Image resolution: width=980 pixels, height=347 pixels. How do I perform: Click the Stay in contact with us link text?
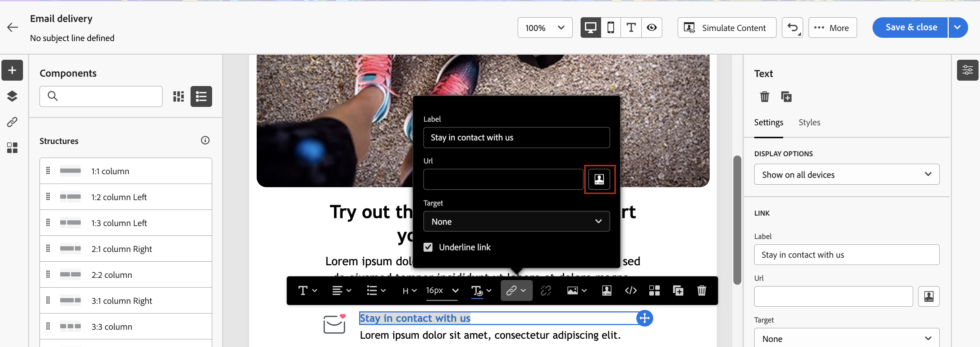tap(415, 318)
